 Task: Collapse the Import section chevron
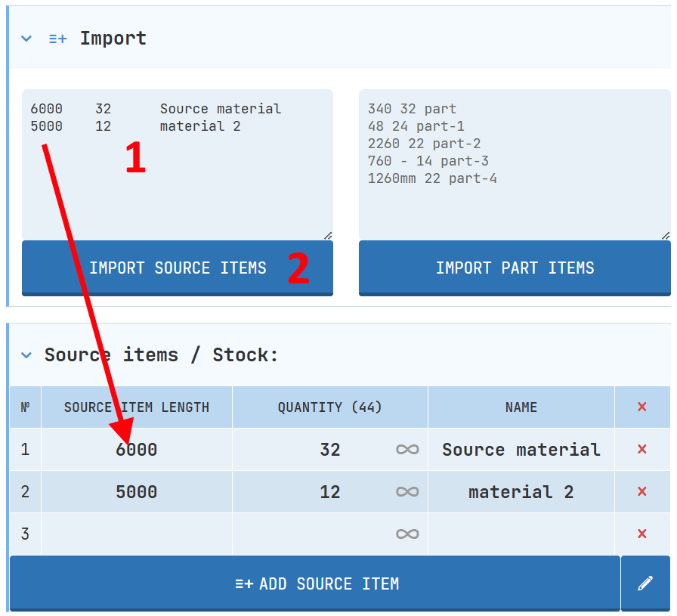pyautogui.click(x=26, y=39)
